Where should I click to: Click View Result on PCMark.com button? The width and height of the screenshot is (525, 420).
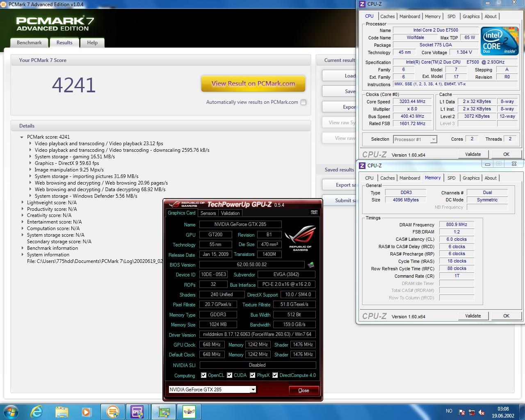coord(253,84)
